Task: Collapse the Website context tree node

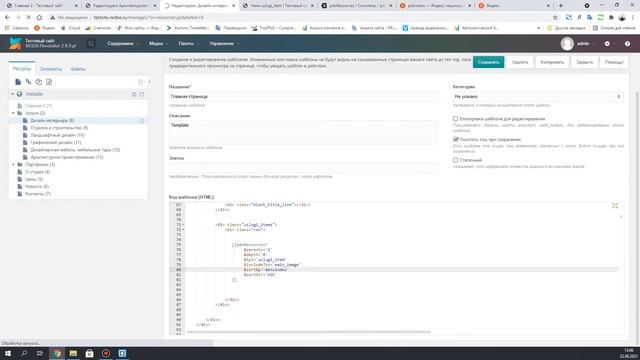Action: pos(13,94)
